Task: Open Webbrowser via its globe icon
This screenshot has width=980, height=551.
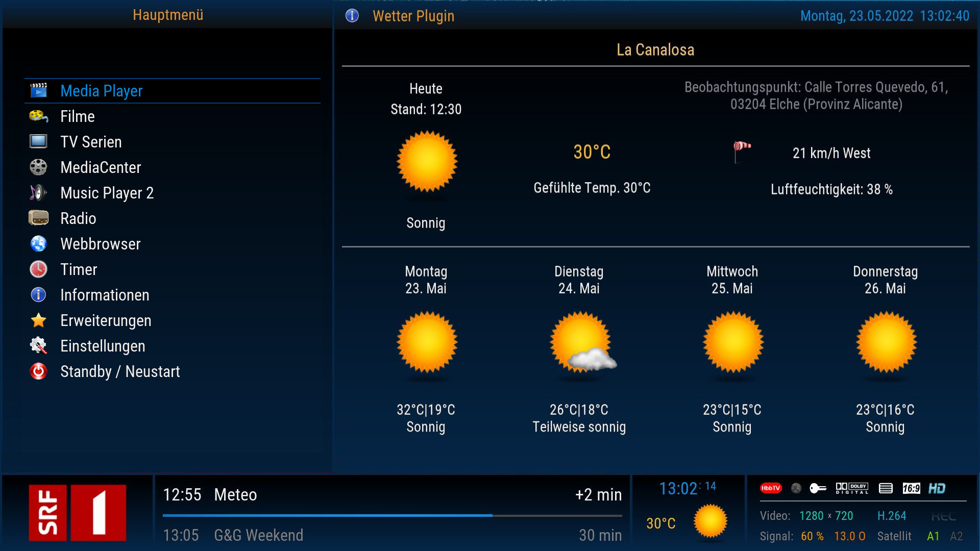Action: coord(38,243)
